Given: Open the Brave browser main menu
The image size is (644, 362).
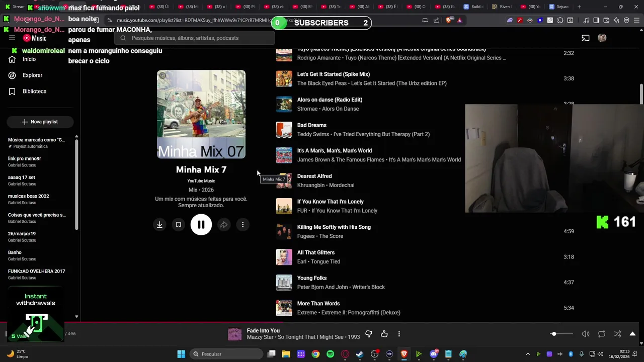Looking at the screenshot, I should coord(636,21).
